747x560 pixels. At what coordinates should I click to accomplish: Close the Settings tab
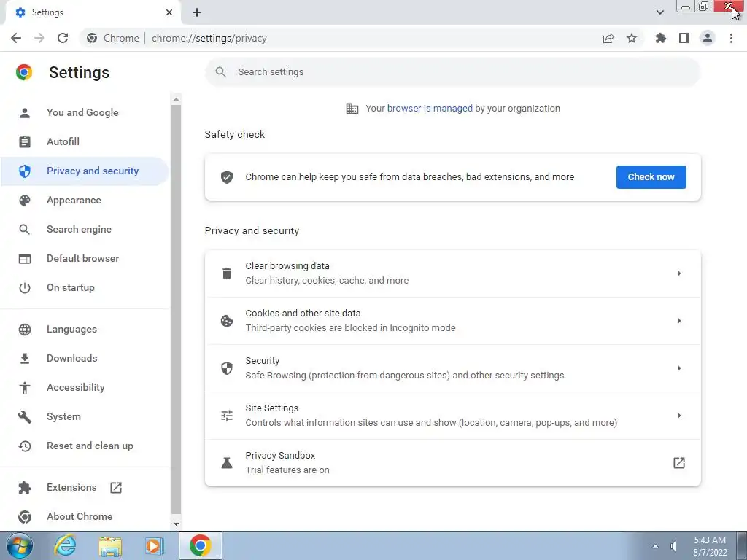[169, 12]
